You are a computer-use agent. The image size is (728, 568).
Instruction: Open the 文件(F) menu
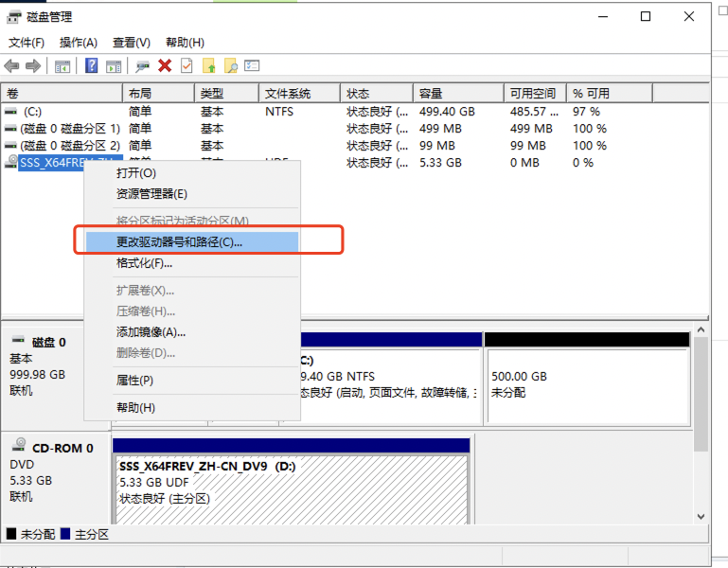[27, 43]
